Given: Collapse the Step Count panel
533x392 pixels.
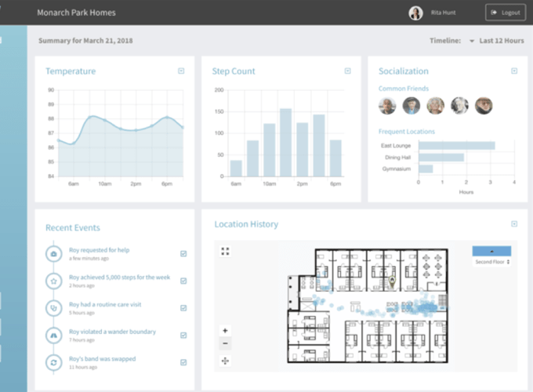Looking at the screenshot, I should click(x=348, y=71).
